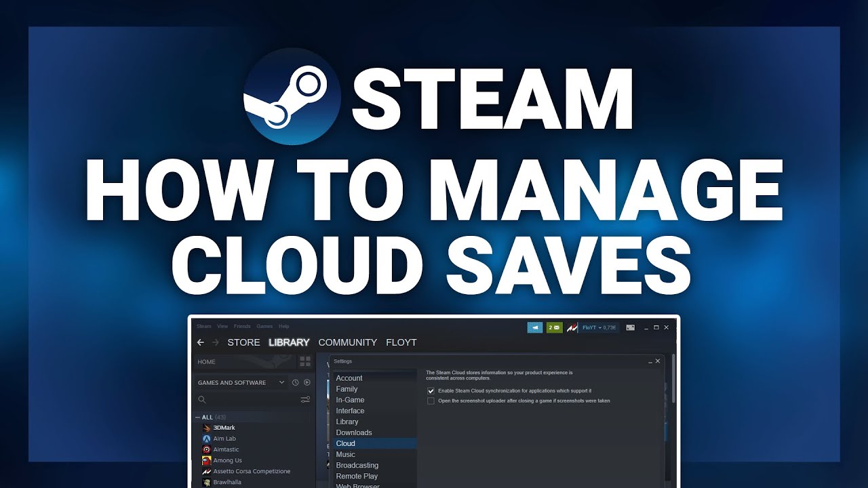Open the View menu

[222, 326]
